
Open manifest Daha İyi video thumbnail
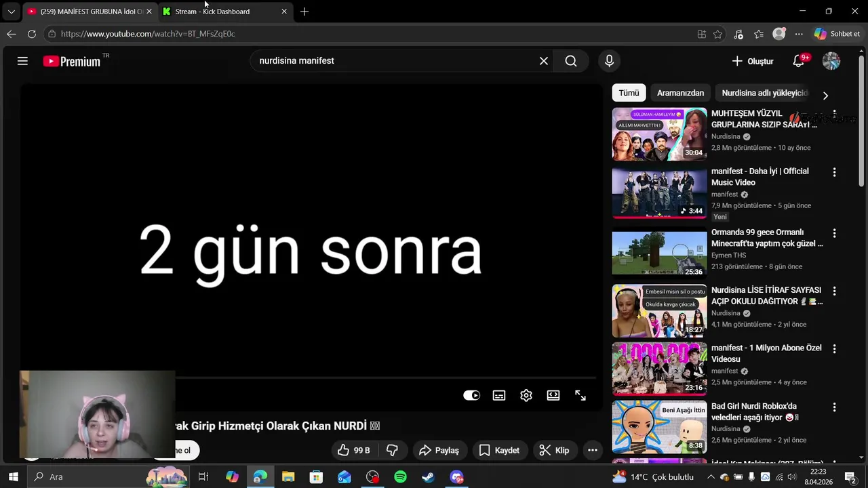click(x=659, y=192)
